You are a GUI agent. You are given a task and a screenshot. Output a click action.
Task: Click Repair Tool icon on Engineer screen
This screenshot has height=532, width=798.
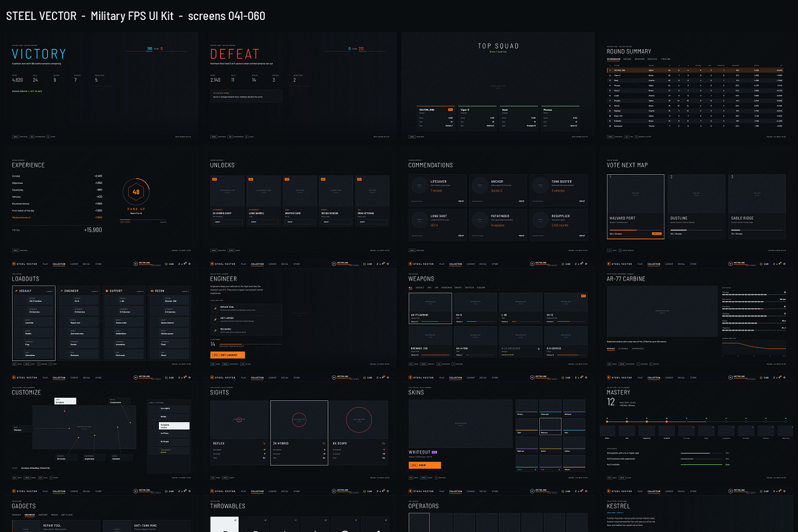pyautogui.click(x=215, y=309)
